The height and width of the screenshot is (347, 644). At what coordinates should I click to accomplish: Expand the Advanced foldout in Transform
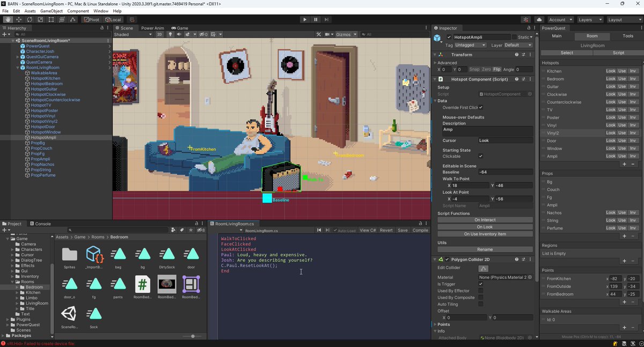pyautogui.click(x=435, y=63)
